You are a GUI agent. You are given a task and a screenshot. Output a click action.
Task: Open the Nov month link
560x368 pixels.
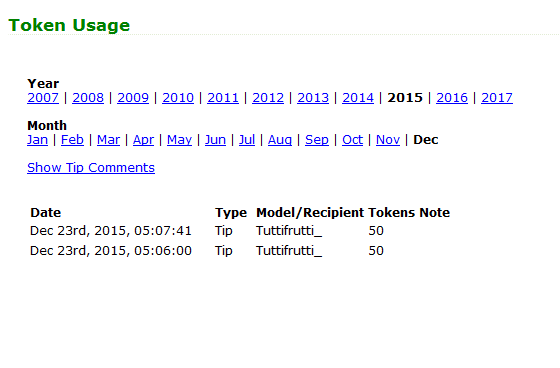point(388,140)
